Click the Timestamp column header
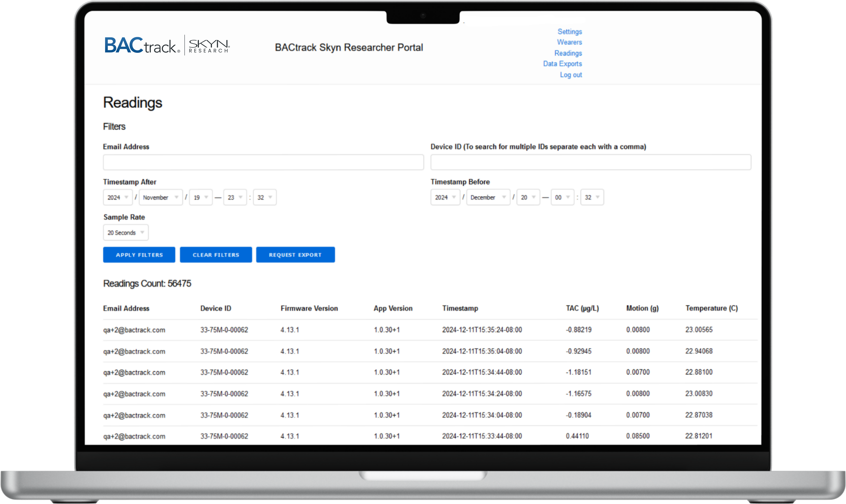Viewport: 846px width, 504px height. (460, 308)
